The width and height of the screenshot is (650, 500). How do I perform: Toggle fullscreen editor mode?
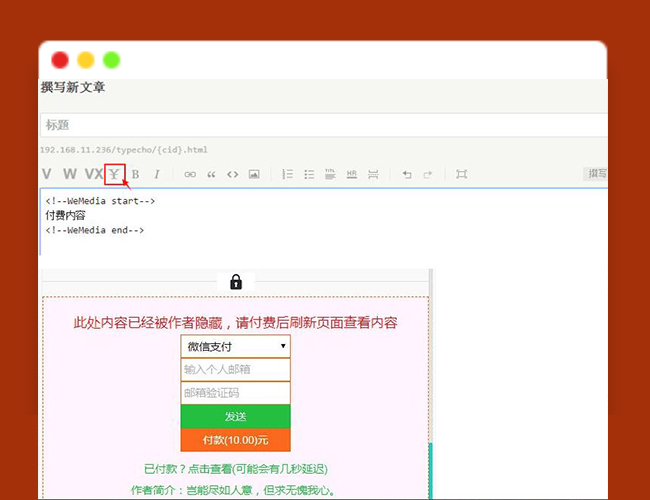(461, 174)
